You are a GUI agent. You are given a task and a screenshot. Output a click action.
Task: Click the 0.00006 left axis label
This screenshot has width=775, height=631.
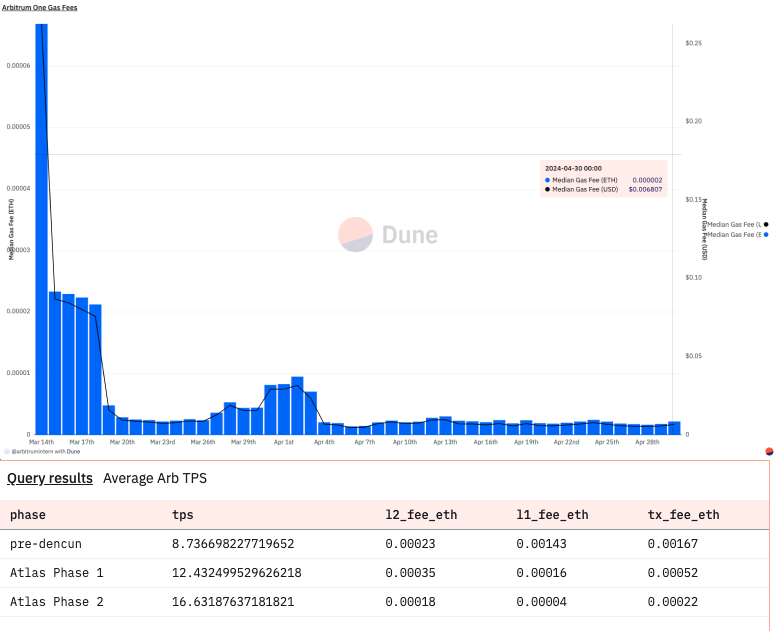coord(18,66)
